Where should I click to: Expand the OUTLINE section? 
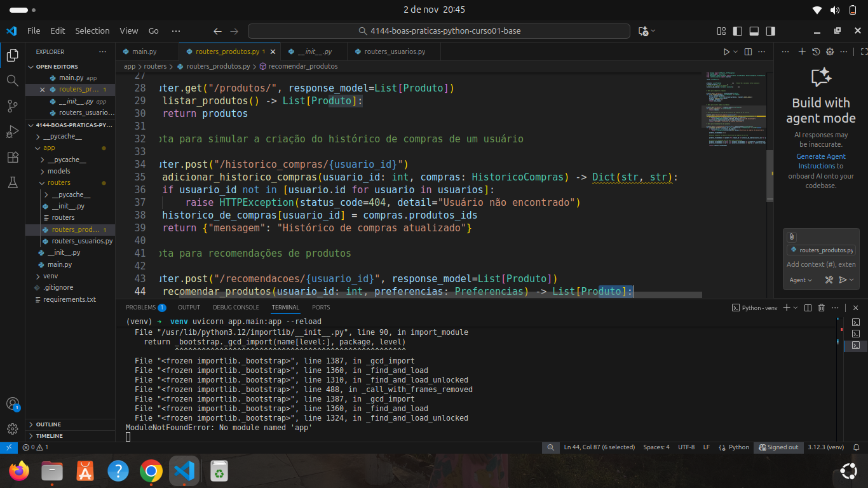(x=49, y=424)
